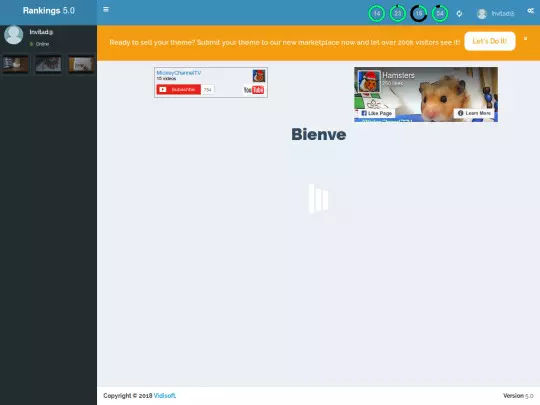Screen dimensions: 540x405
Task: Click the channel avatar in YouTube widget
Action: 259,76
